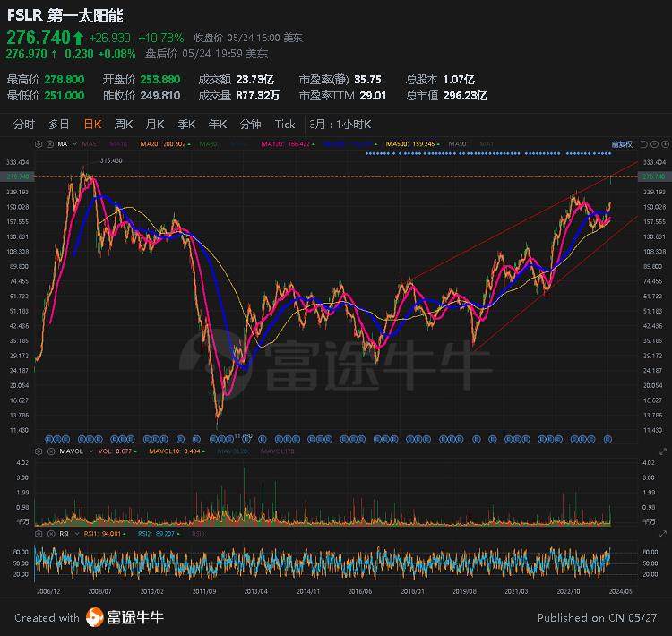Image resolution: width=672 pixels, height=636 pixels.
Task: Expand the MA indicator dropdown arrow
Action: coord(74,144)
